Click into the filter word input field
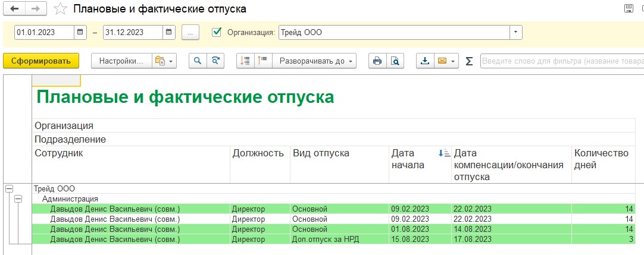Screen dimensions: 644x255 tap(562, 61)
